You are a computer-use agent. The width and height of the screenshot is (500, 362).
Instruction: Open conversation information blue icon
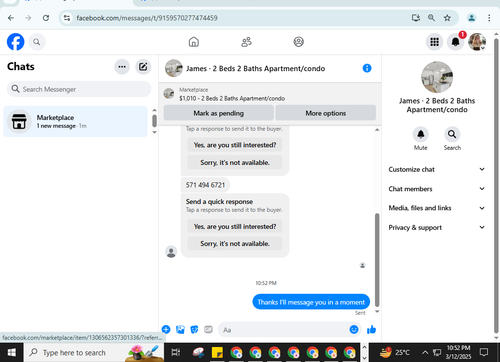coord(367,68)
